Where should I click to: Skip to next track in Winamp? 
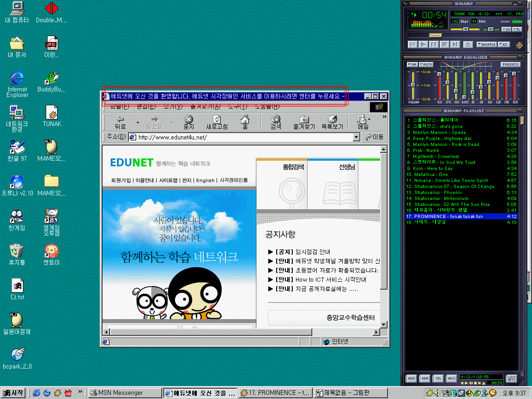coord(455,44)
